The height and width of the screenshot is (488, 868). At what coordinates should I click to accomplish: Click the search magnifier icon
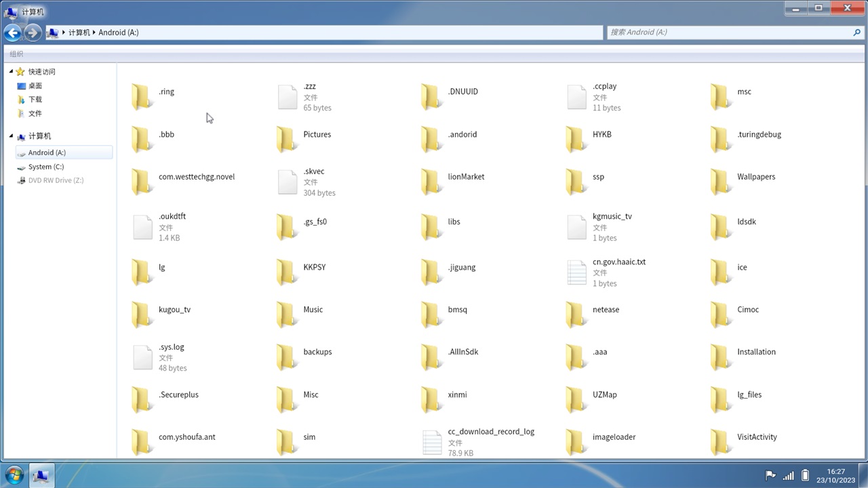857,32
